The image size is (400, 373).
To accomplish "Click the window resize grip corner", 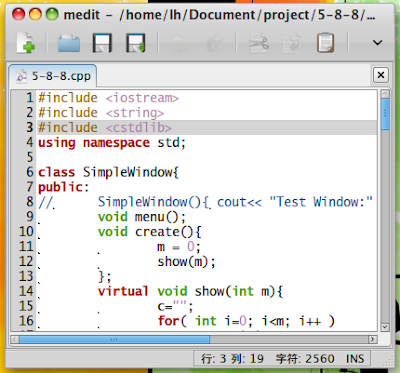I will pyautogui.click(x=389, y=361).
